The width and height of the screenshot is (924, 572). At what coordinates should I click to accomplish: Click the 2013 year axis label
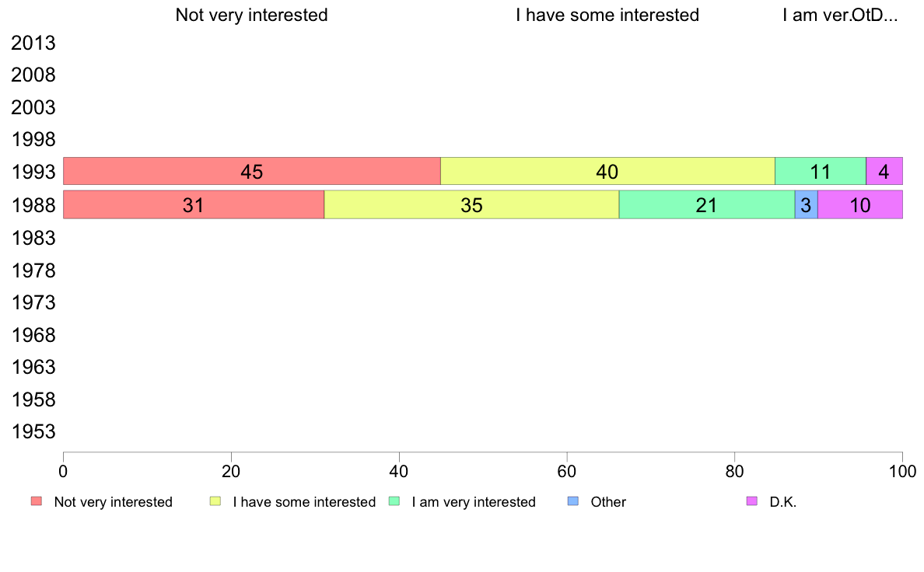(x=33, y=43)
